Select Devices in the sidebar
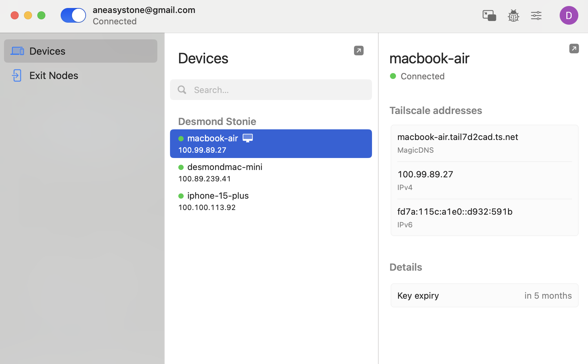This screenshot has height=364, width=588. [81, 51]
